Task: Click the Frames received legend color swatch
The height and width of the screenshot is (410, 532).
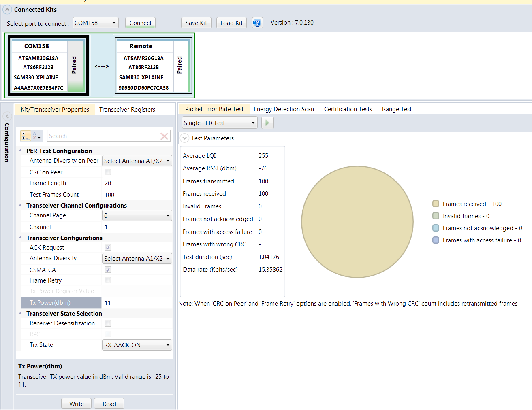Action: (436, 204)
